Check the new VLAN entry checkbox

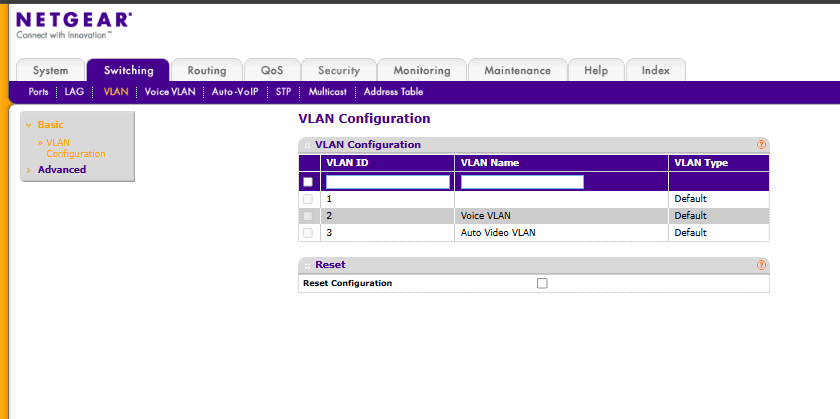click(x=308, y=182)
